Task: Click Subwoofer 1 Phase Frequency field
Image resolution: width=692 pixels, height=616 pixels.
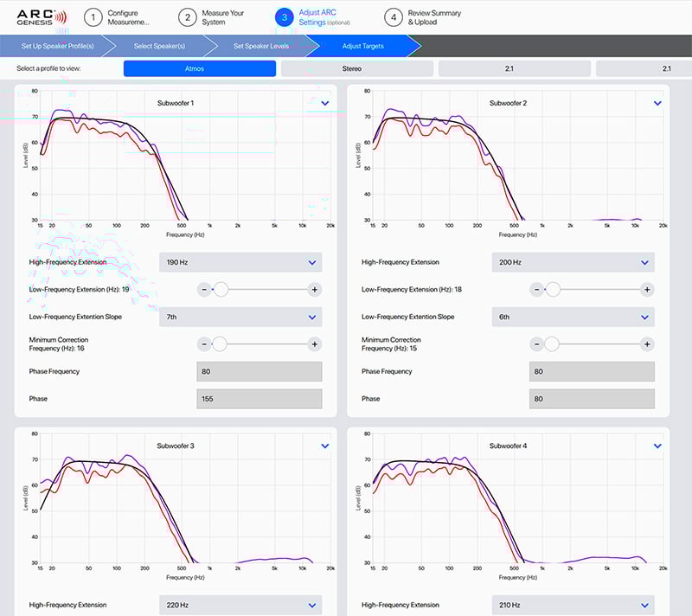Action: point(259,371)
